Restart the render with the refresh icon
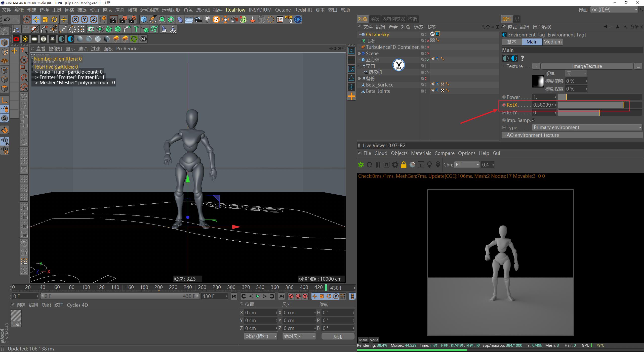This screenshot has width=644, height=352. tap(370, 165)
